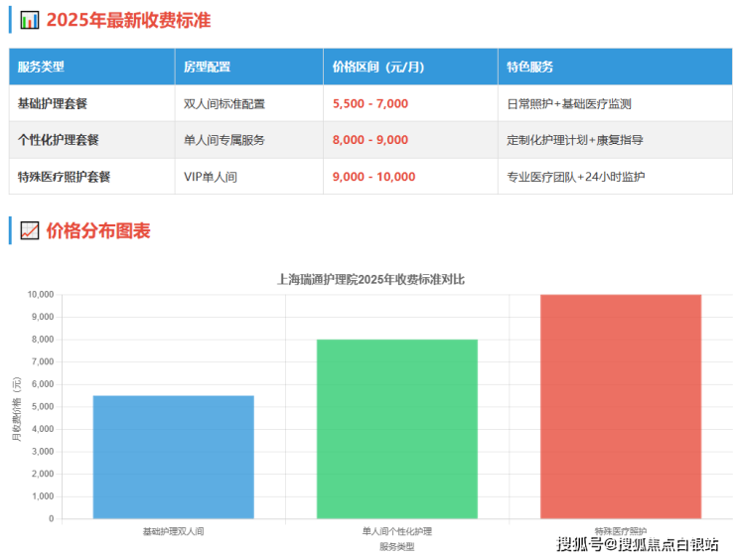
Task: Click the blue 基础护理双人间 bar
Action: click(173, 457)
